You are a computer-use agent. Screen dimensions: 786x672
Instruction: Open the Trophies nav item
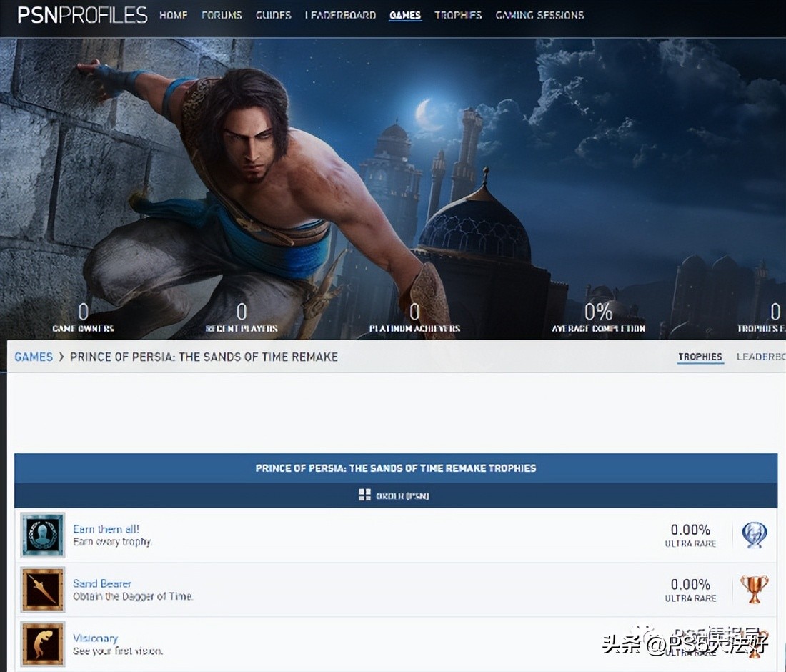coord(458,15)
